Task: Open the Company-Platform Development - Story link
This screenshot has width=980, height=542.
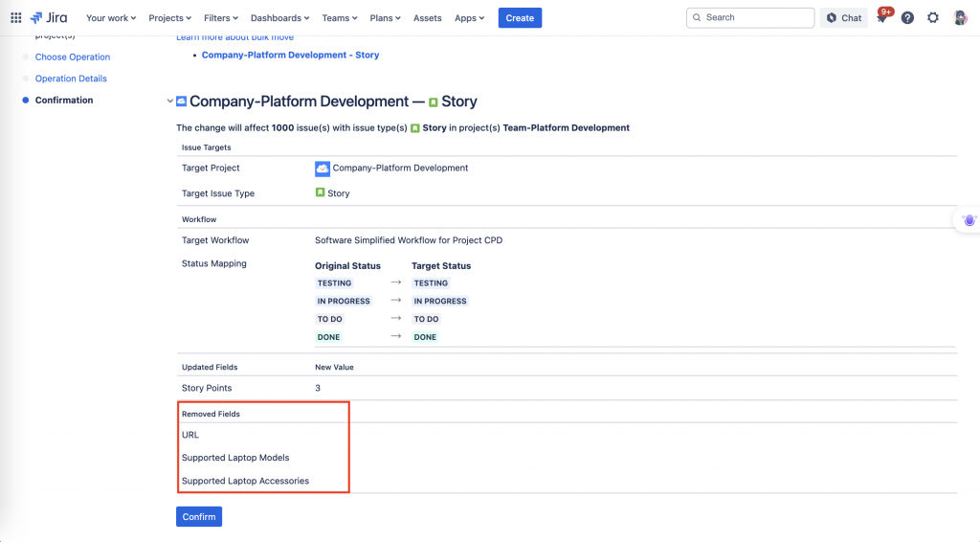Action: (x=290, y=56)
